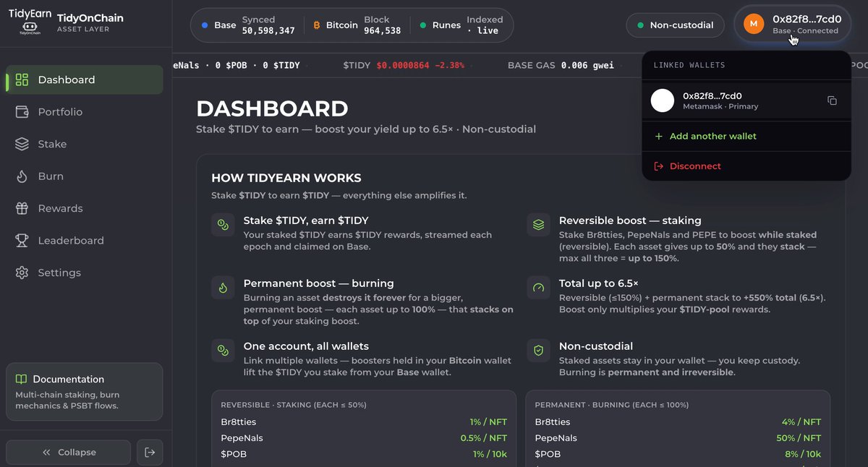Click the BASE GAS 0.006 gwei ticker entry
Screen dimensions: 868x467
[561, 65]
